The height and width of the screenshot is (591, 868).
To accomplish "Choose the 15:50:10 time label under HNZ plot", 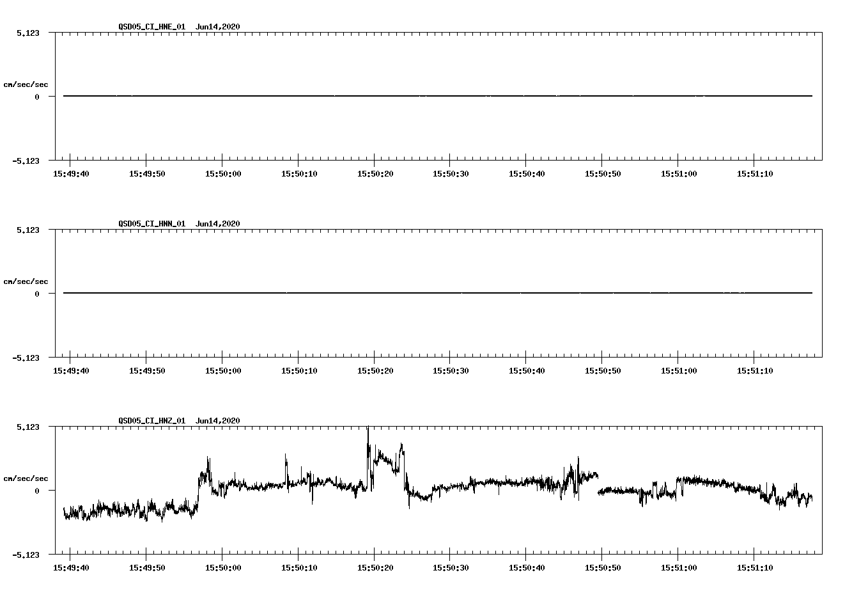I will pos(299,567).
